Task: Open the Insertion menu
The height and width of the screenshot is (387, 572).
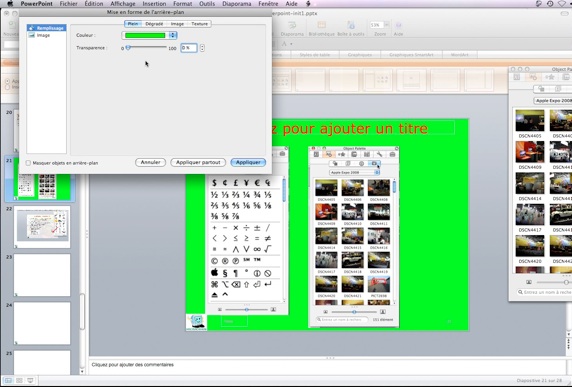Action: (x=154, y=4)
